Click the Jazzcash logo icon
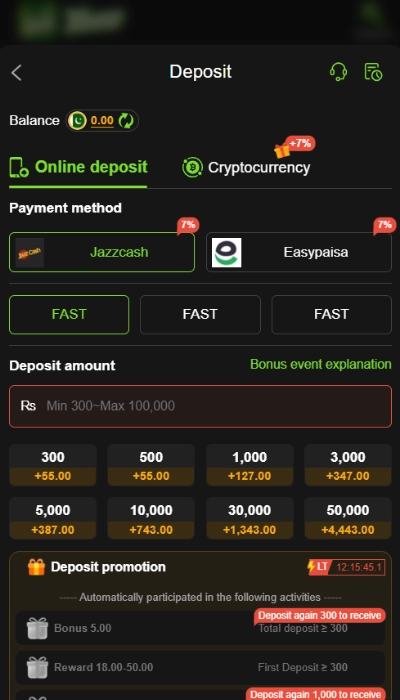Image resolution: width=400 pixels, height=700 pixels. point(29,252)
